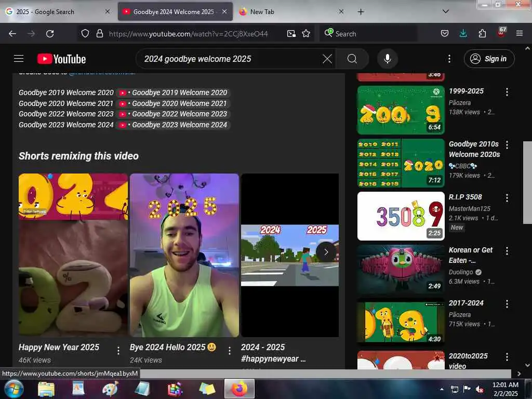Open the Goodbye 2019 Welcome 2020 video link
This screenshot has height=399, width=532.
(174, 92)
